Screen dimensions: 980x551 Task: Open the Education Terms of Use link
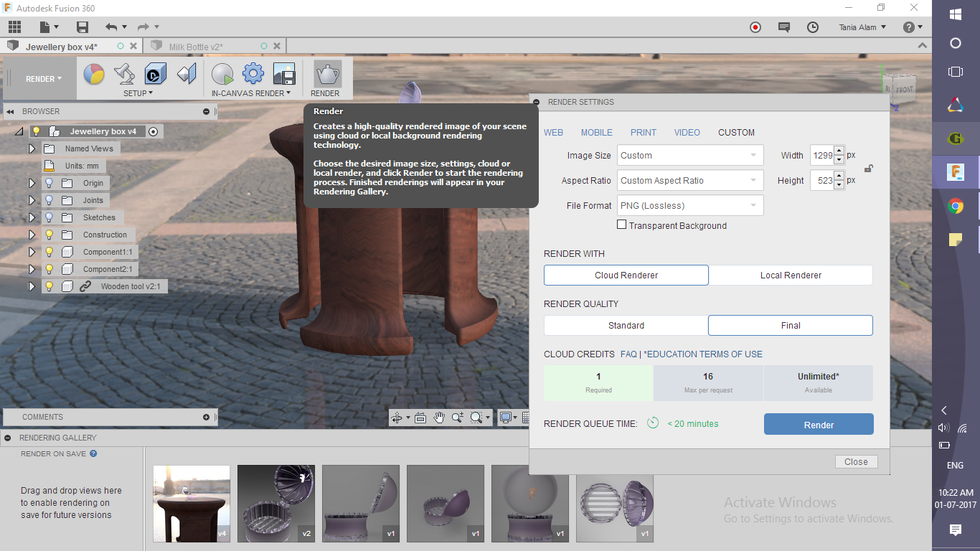pyautogui.click(x=703, y=354)
